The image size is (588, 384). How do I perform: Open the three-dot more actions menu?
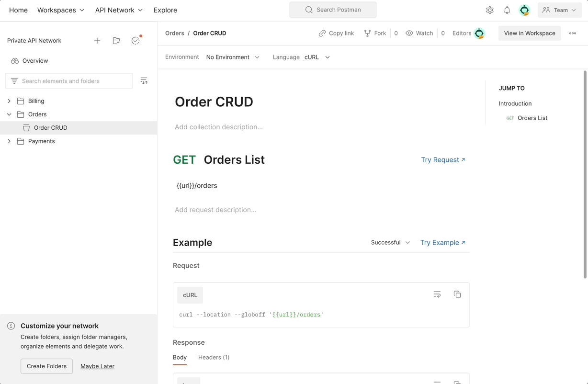click(x=573, y=33)
